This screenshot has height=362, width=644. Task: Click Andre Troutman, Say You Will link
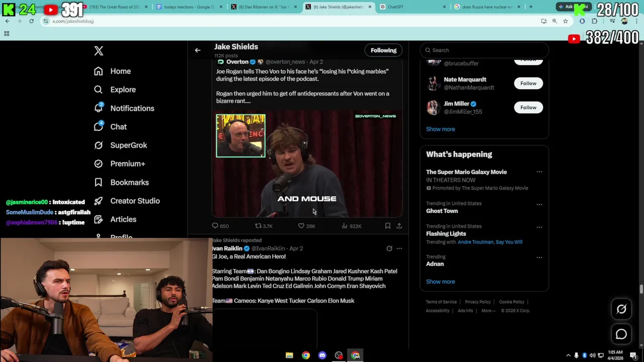click(x=490, y=242)
